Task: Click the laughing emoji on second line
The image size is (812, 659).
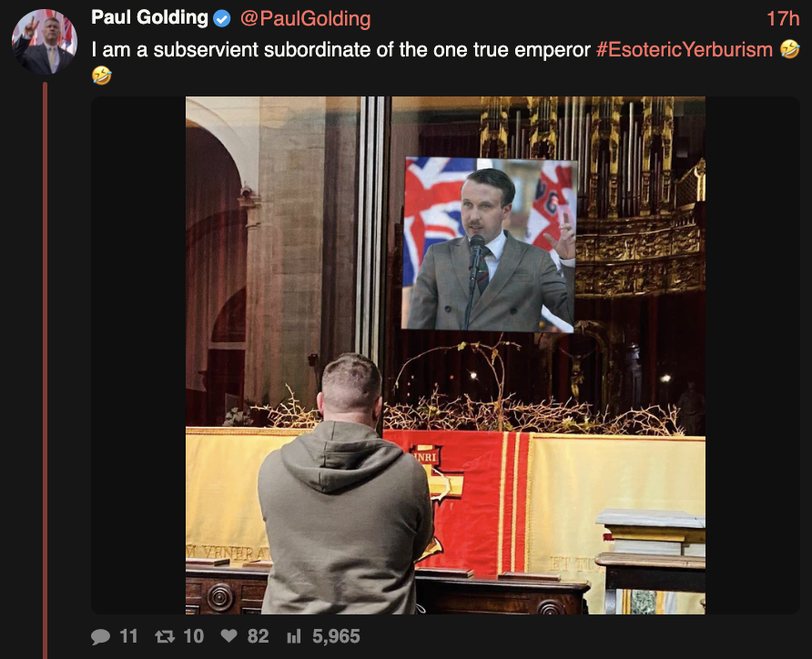Action: pos(102,75)
